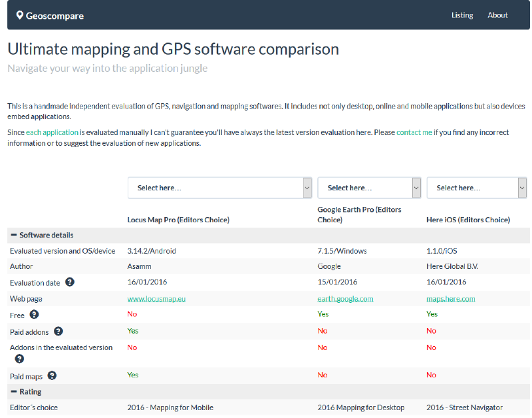Click the Here Global B.V. author cell
Viewport: 532px width, 418px height.
[x=452, y=266]
